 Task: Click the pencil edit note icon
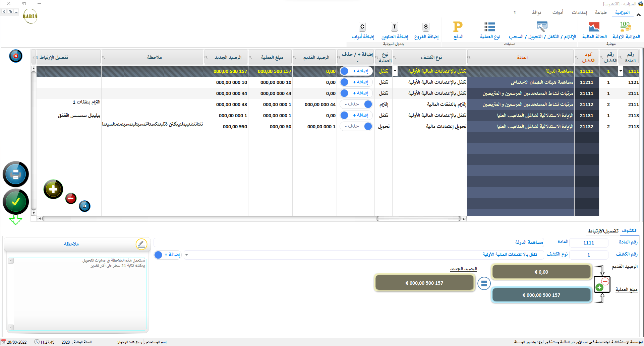[141, 244]
